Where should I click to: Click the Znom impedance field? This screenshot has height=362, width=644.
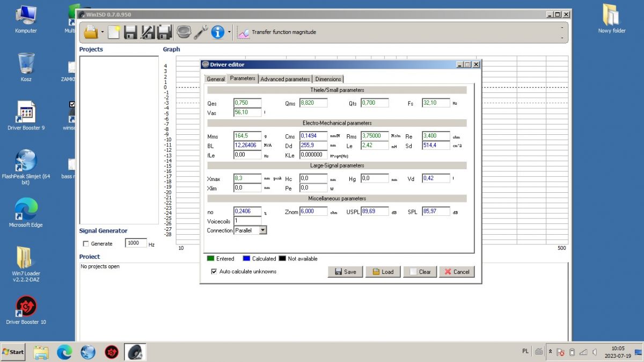[313, 212]
